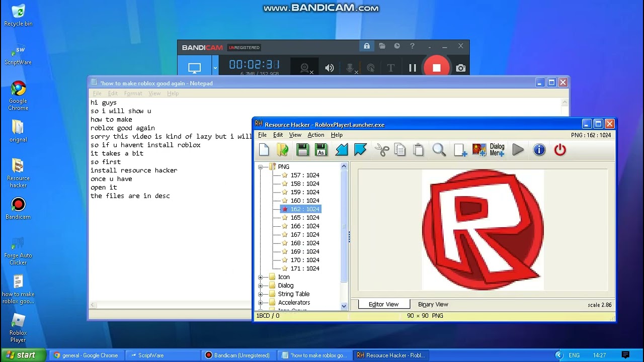Select resource 165 : 1024 in tree
This screenshot has width=644, height=362.
click(x=305, y=218)
